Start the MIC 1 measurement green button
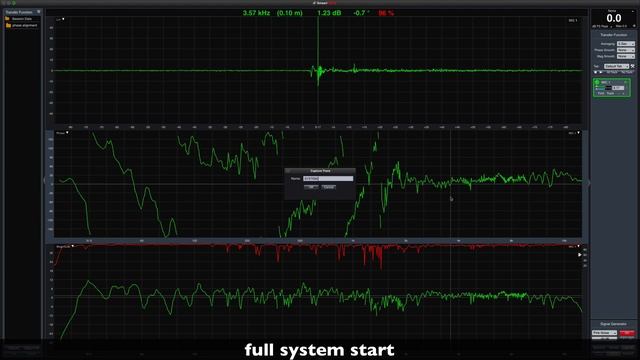640x360 pixels. (x=597, y=82)
